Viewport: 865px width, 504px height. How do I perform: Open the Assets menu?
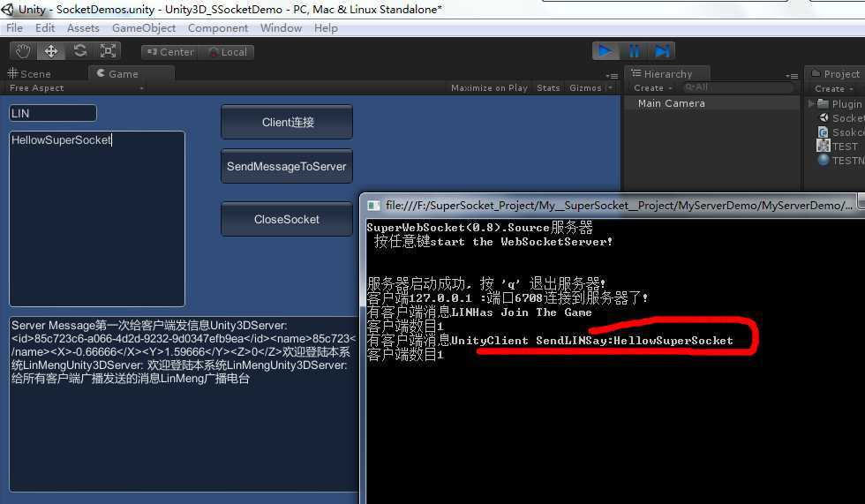coord(83,27)
